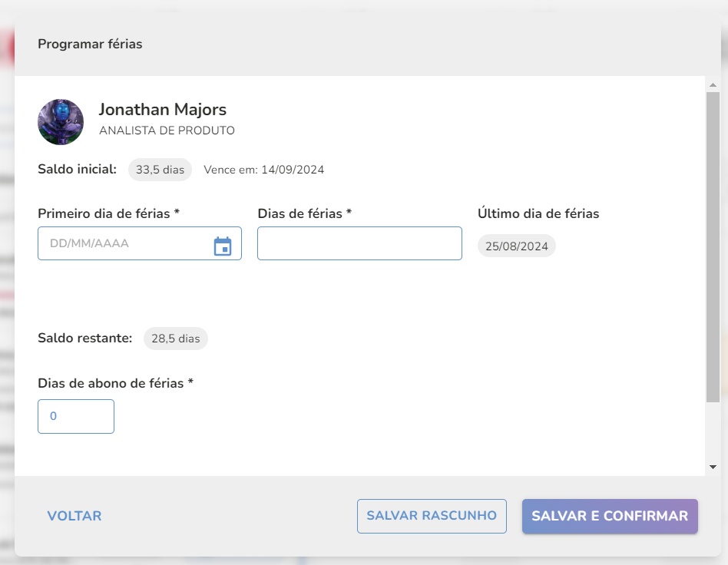Click into the Dias de férias input

360,243
